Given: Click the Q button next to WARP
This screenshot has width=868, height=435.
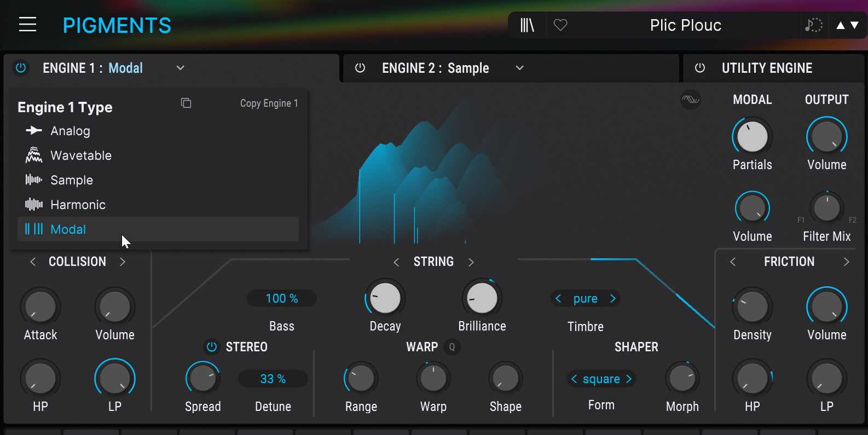Looking at the screenshot, I should tap(452, 347).
